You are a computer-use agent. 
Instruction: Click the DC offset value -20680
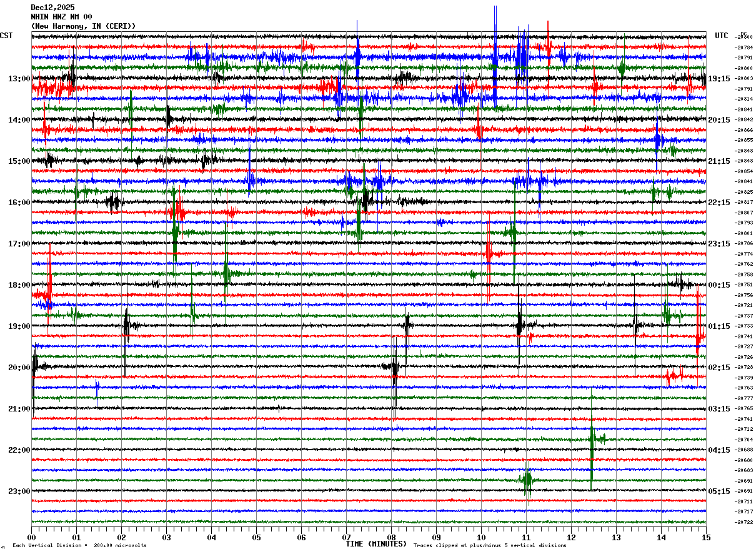click(x=744, y=460)
